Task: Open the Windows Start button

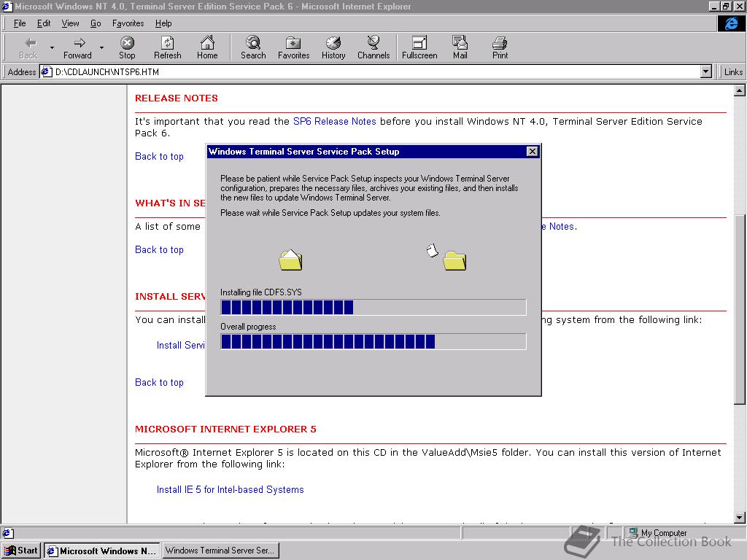Action: [x=21, y=551]
